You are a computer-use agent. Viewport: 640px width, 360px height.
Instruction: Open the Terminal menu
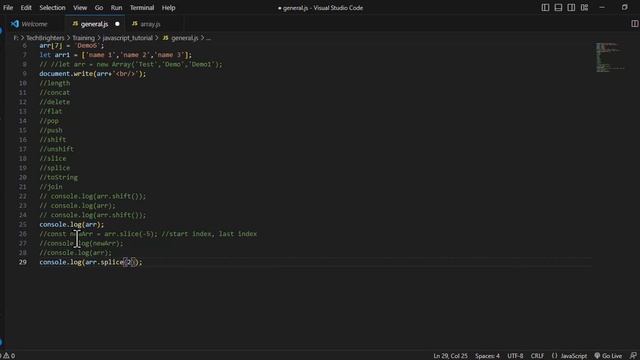click(142, 8)
